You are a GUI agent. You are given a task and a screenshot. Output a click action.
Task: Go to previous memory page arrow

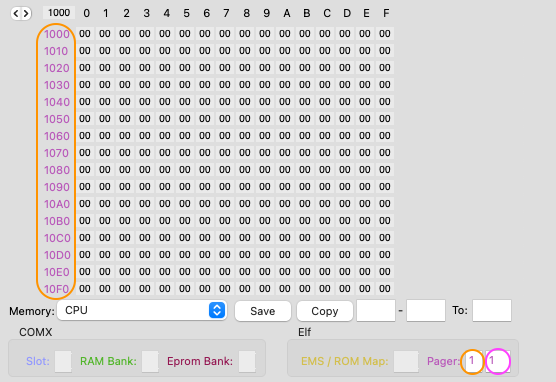(x=16, y=13)
